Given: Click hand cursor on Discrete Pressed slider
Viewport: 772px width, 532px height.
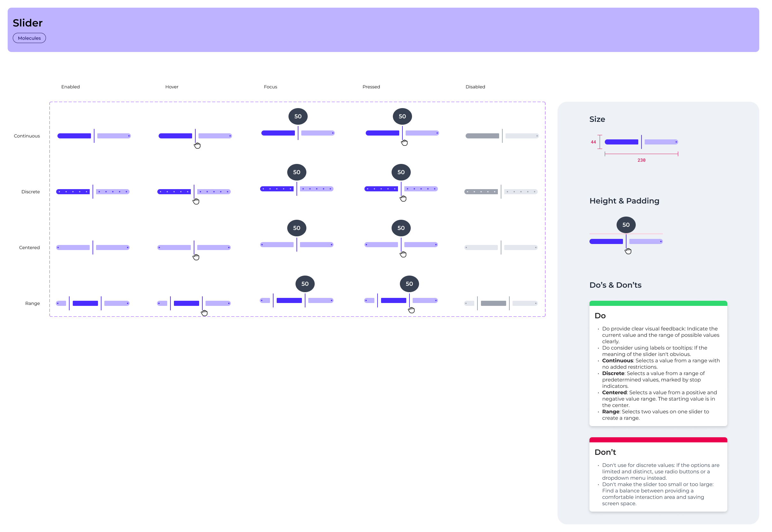Looking at the screenshot, I should pos(403,199).
